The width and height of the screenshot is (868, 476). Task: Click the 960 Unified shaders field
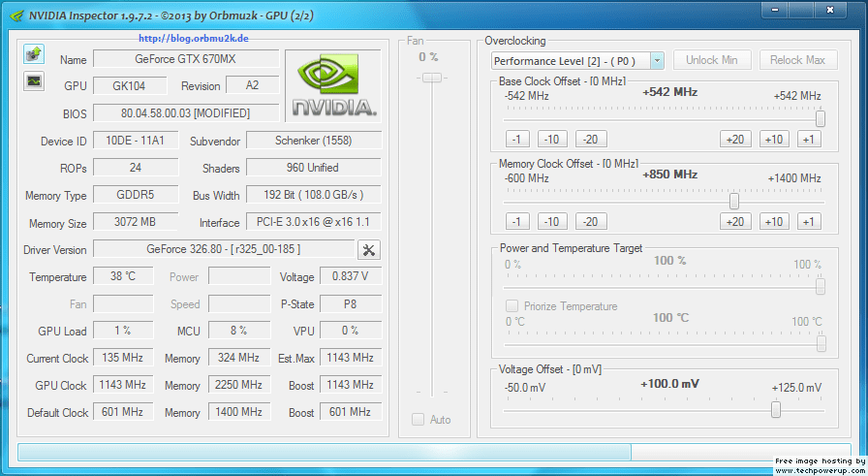click(x=314, y=168)
